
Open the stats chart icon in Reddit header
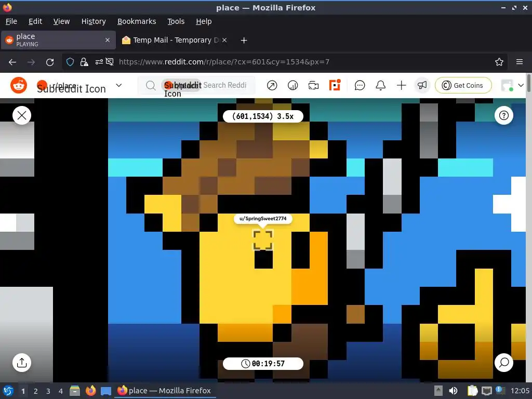coord(292,85)
